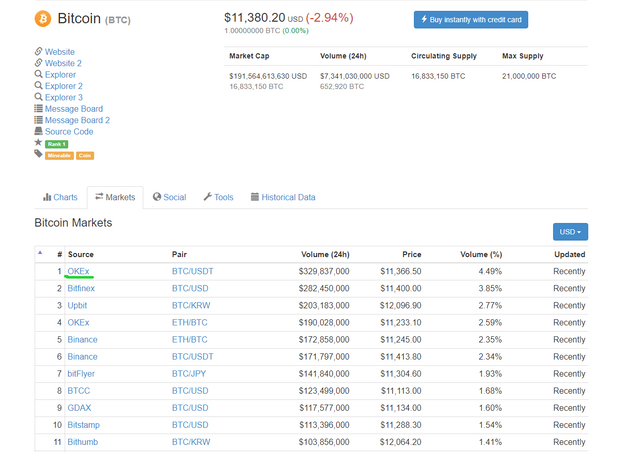Open the Website 2 link
Viewport: 640px width, 452px height.
63,63
